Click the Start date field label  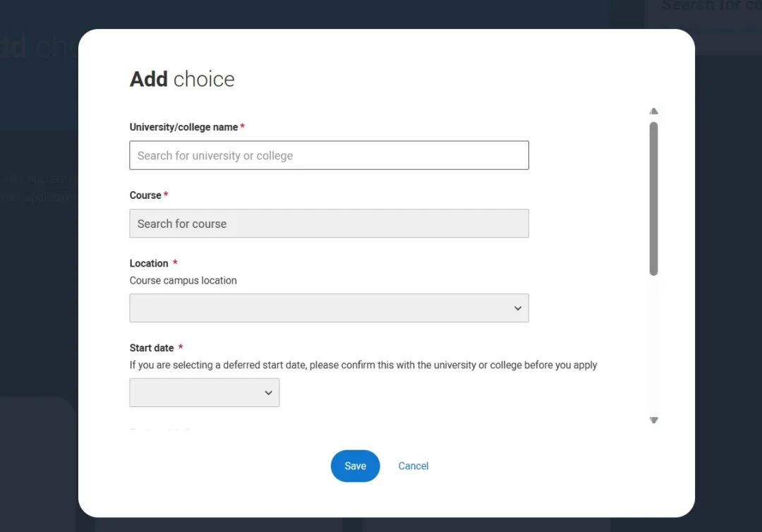pyautogui.click(x=152, y=348)
